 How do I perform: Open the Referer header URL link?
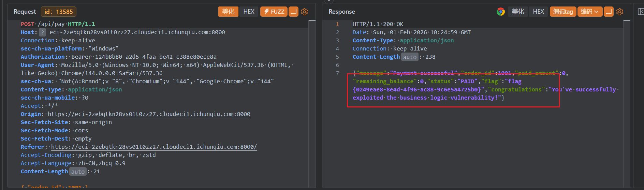coord(154,147)
